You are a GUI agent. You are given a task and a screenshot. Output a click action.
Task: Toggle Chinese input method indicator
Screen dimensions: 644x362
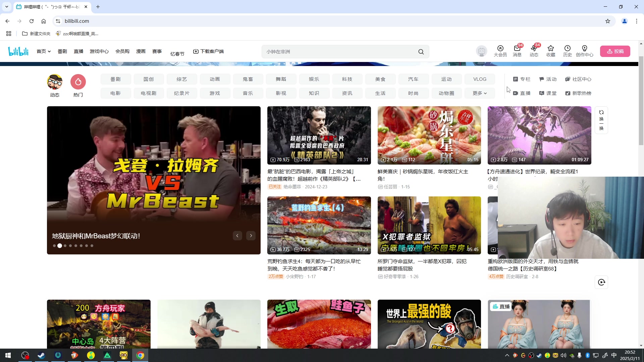point(614,355)
